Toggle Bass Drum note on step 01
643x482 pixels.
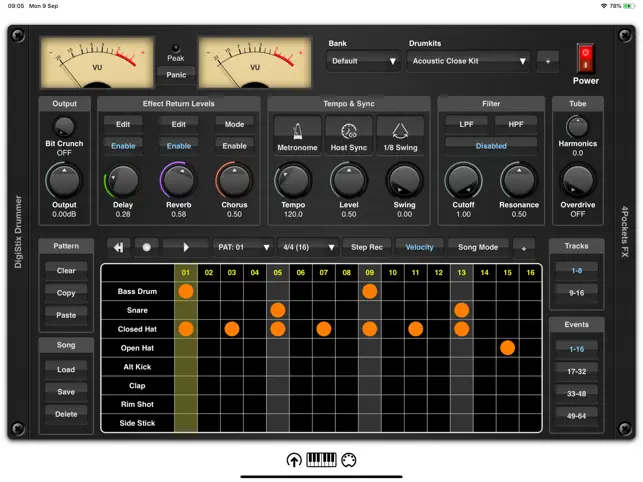point(186,291)
